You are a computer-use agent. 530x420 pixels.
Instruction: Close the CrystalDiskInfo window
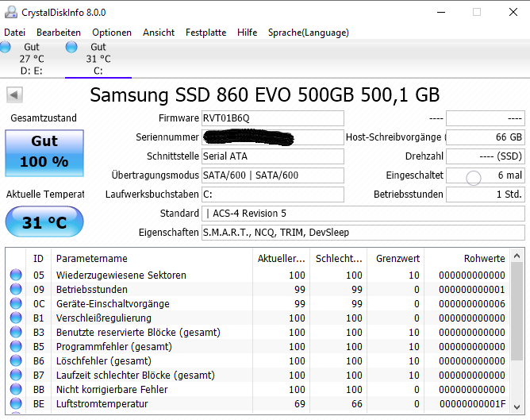pyautogui.click(x=513, y=12)
